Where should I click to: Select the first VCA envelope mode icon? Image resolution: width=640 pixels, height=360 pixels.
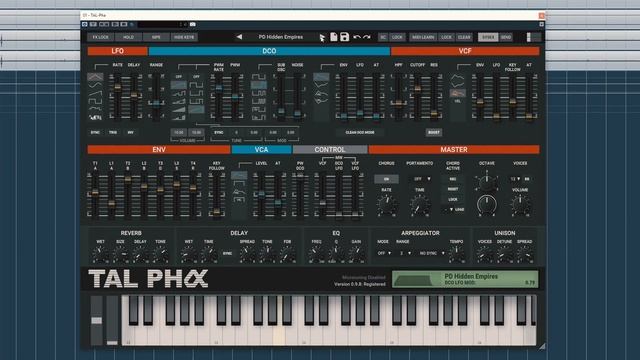[239, 176]
